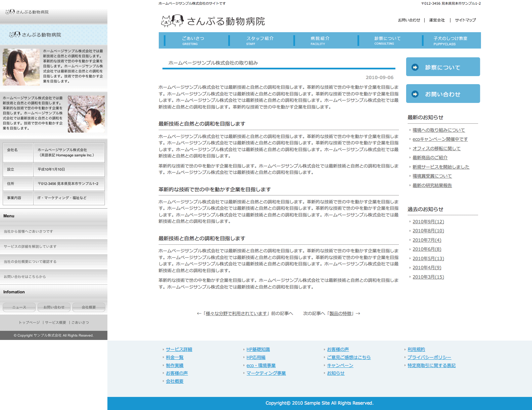Select sidebar menu item 当社から皆様へごあいさつです
The height and width of the screenshot is (410, 532).
coord(28,231)
